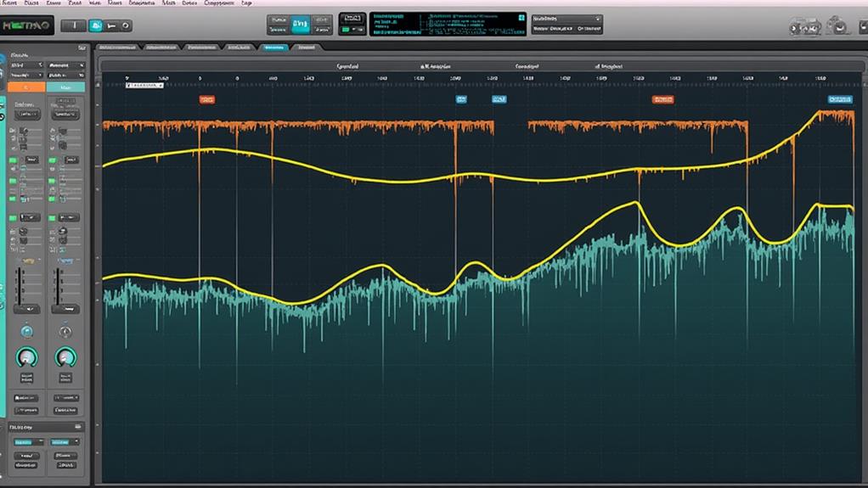This screenshot has width=868, height=488.
Task: Open the left blue-highlighted dropdown in lower panel
Action: pos(28,442)
